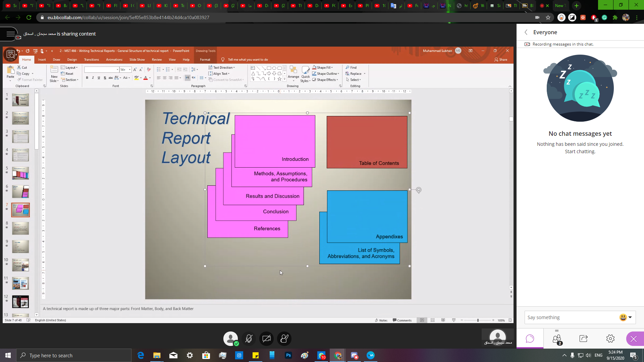This screenshot has height=362, width=644.
Task: Open the Collaborate session menu icon
Action: tap(10, 34)
